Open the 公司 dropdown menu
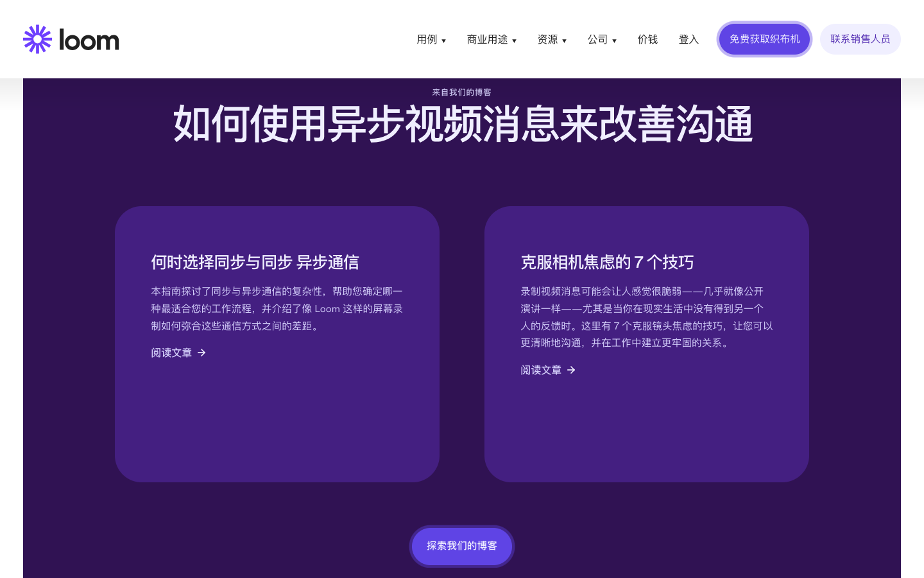Image resolution: width=924 pixels, height=578 pixels. 601,39
